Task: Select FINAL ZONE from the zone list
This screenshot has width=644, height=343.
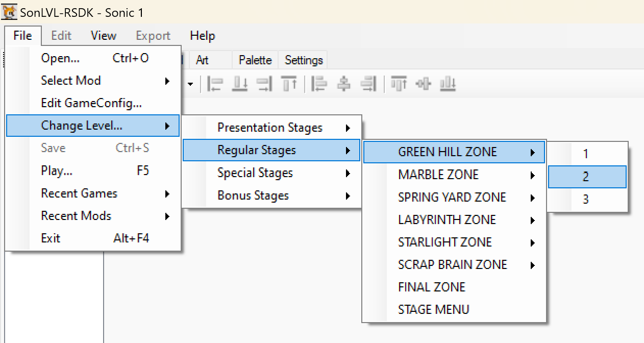Action: (431, 287)
